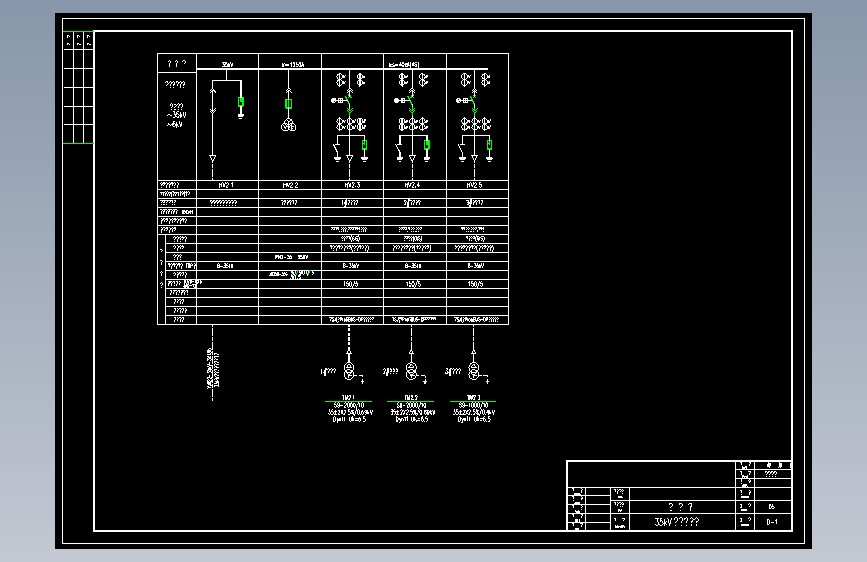Select the S9-1000/10 transformer rating text

point(473,405)
